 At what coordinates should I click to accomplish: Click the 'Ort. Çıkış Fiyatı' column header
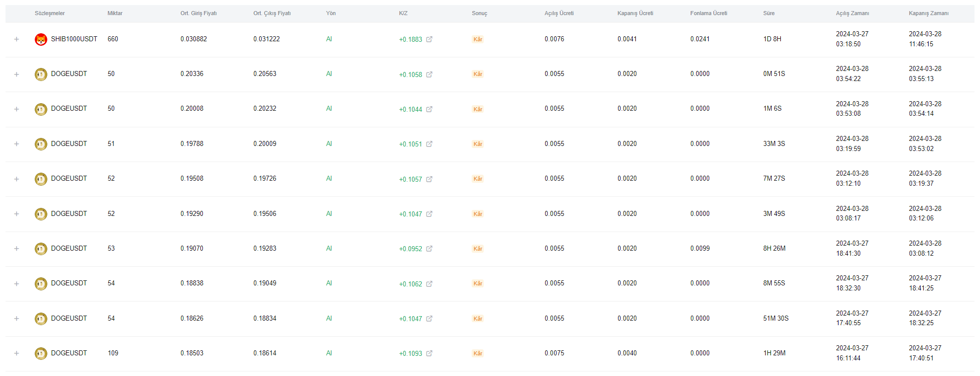tap(272, 14)
